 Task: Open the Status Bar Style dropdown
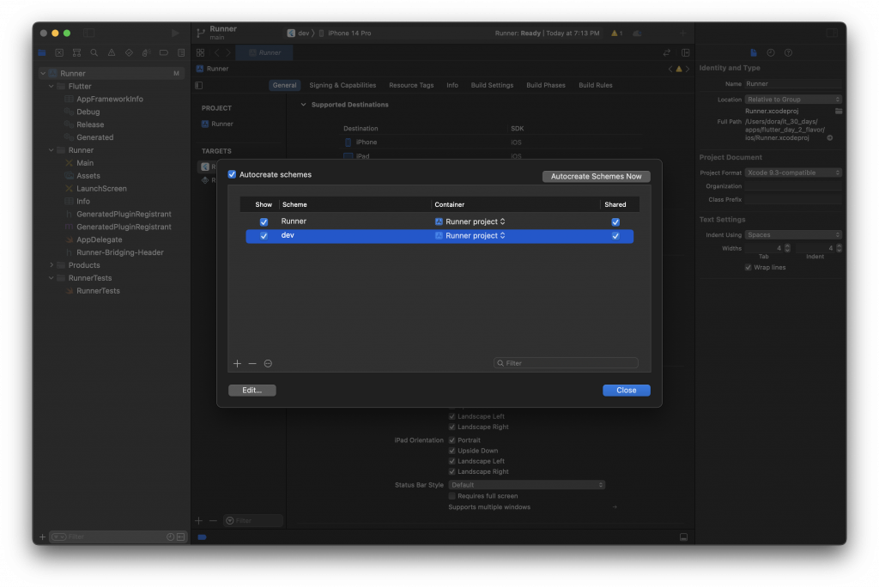pos(526,485)
